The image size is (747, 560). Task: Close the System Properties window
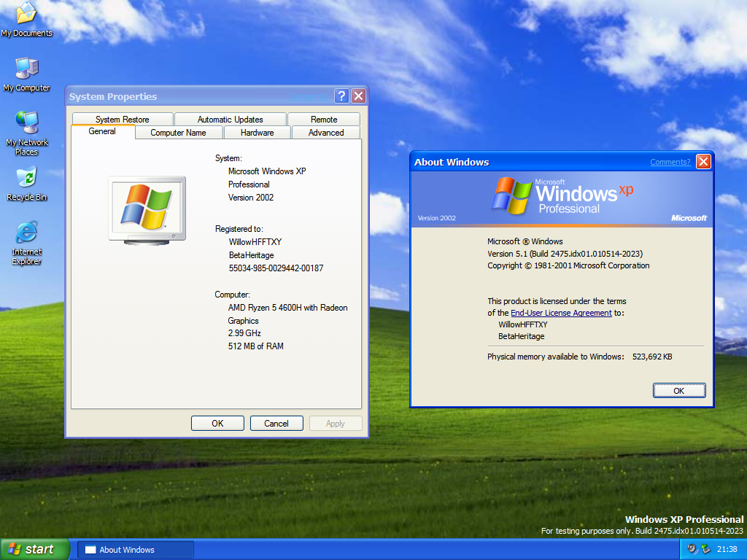pyautogui.click(x=359, y=96)
